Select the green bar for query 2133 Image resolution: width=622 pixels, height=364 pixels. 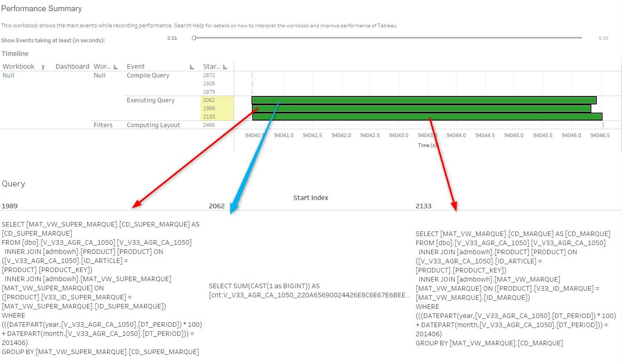[427, 117]
